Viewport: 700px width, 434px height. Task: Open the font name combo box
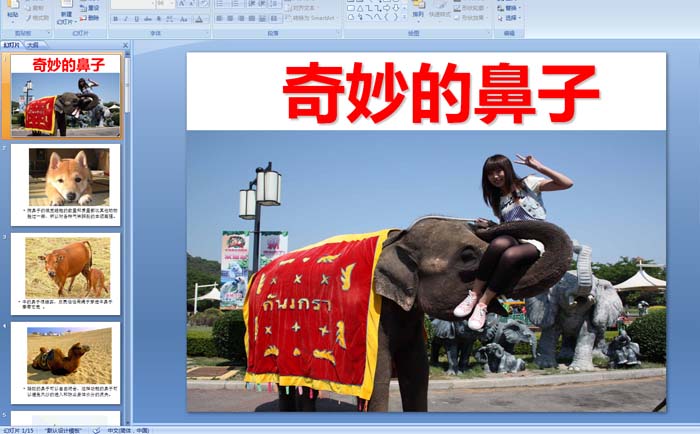(x=133, y=4)
